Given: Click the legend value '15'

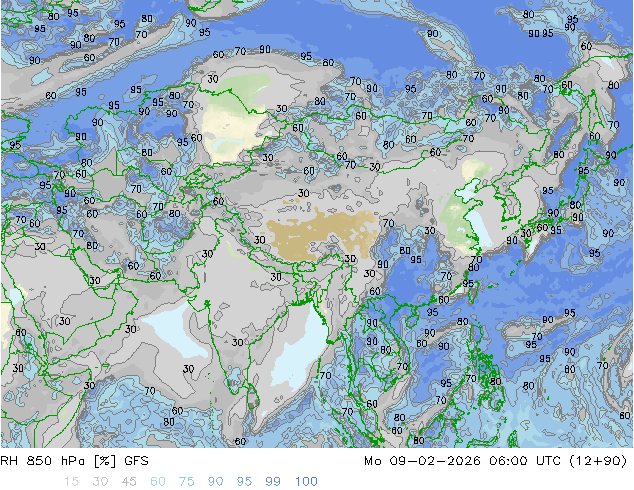Looking at the screenshot, I should click(x=71, y=482).
